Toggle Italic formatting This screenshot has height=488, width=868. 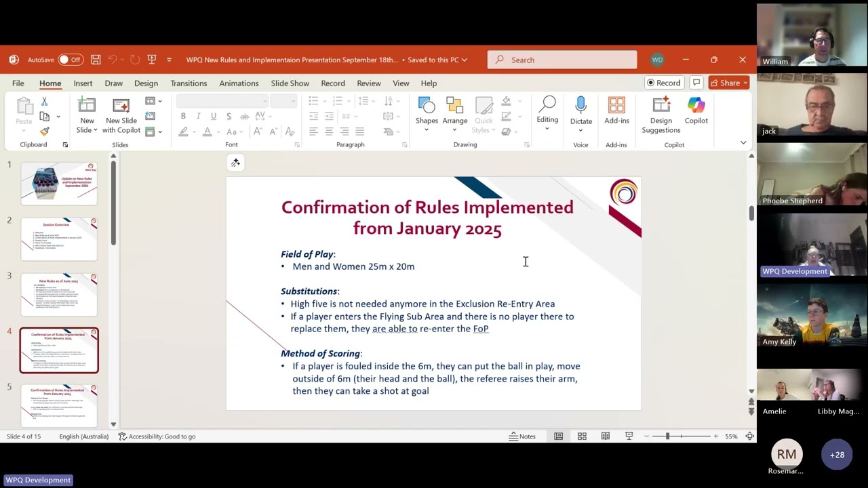pos(198,116)
